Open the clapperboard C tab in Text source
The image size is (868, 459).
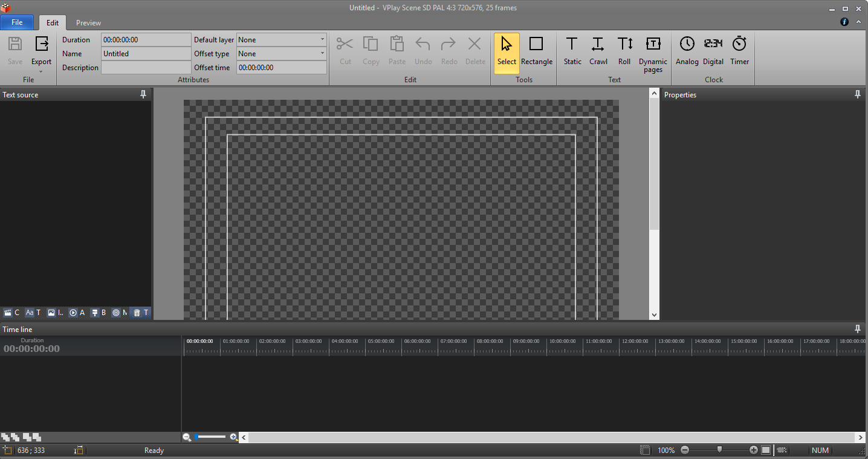12,313
